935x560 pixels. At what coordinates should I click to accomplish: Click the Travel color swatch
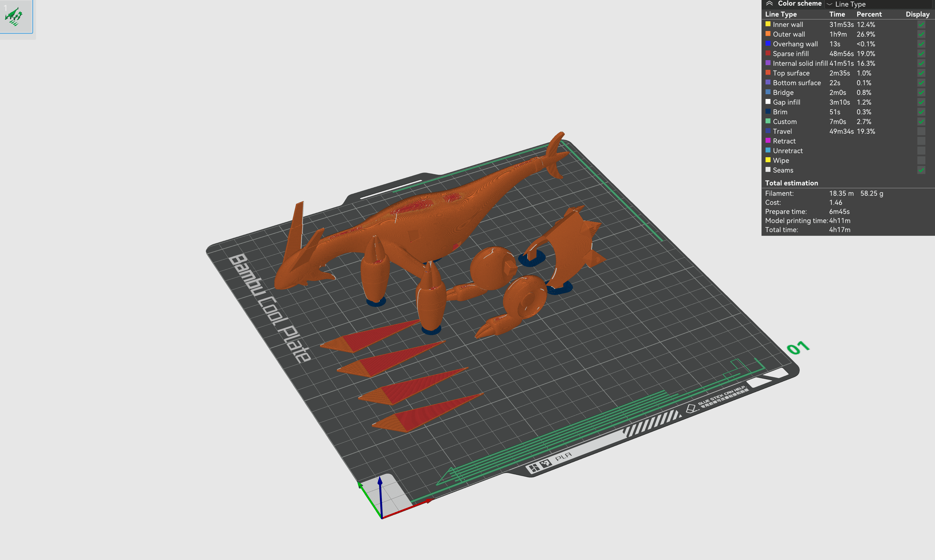[768, 131]
